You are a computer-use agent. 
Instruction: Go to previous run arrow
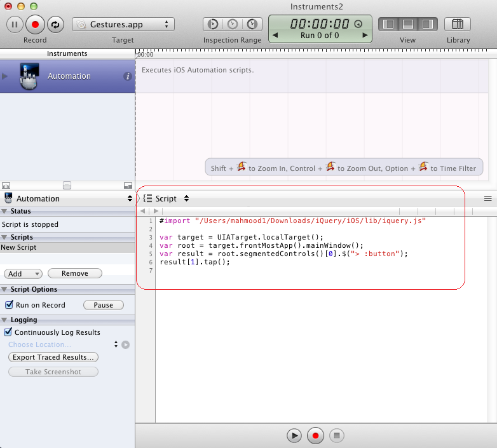pyautogui.click(x=275, y=35)
